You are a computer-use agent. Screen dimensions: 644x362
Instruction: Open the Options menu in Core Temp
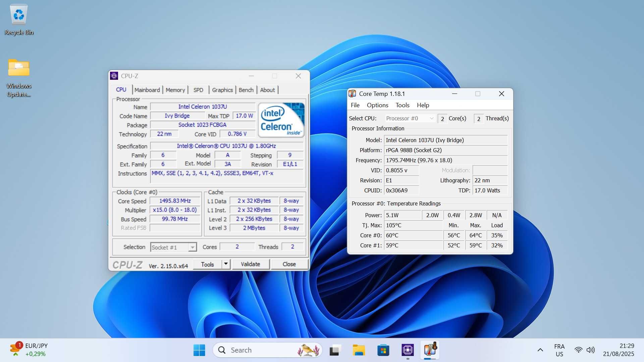pyautogui.click(x=377, y=105)
